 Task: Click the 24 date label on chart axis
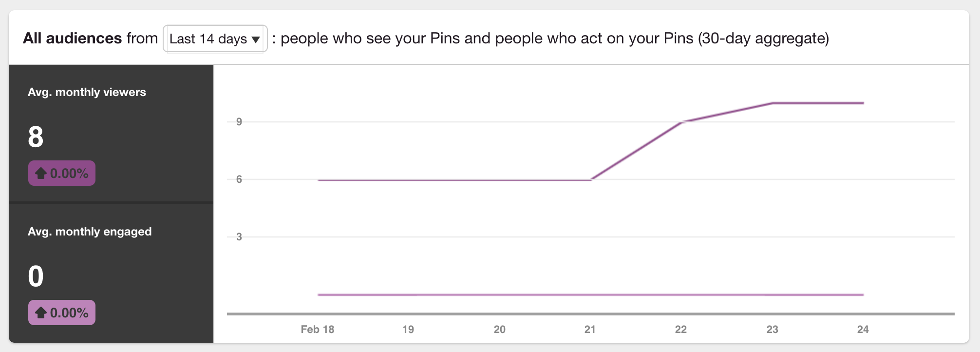[x=863, y=330]
